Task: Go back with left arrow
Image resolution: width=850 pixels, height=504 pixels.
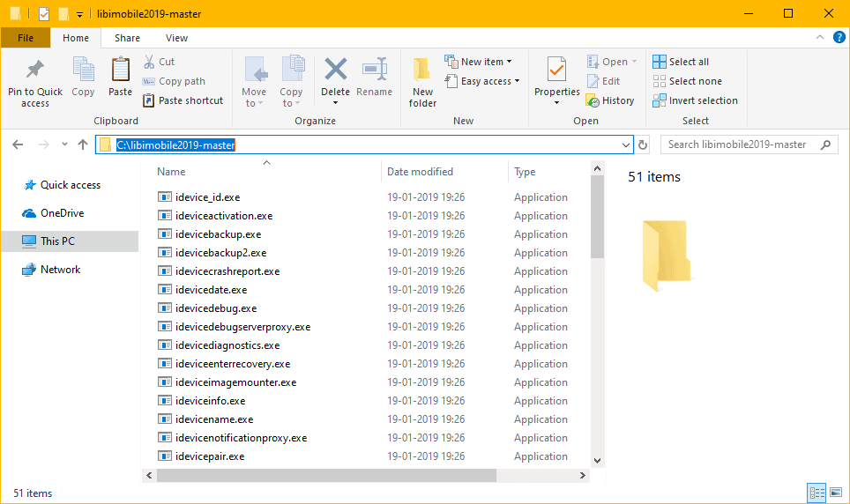Action: [x=18, y=145]
